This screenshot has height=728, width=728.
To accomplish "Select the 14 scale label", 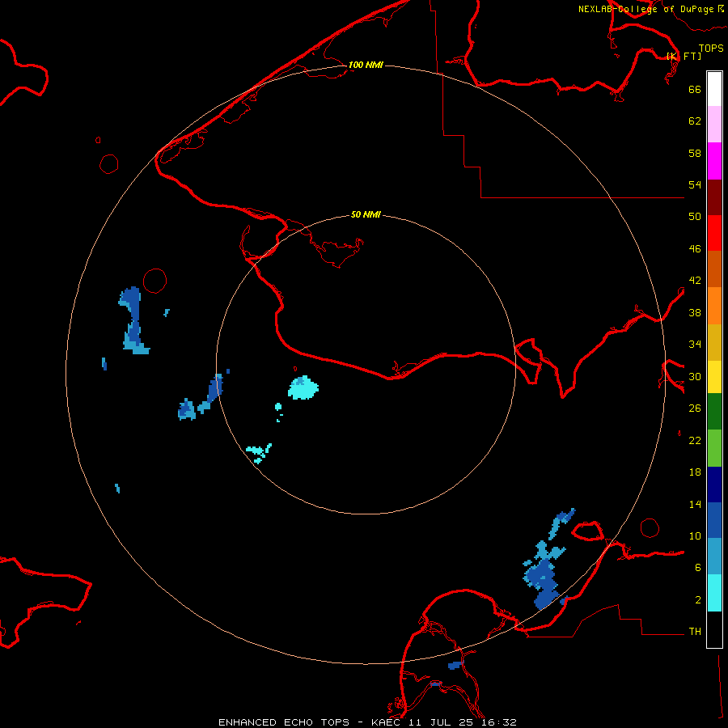I will coord(695,504).
